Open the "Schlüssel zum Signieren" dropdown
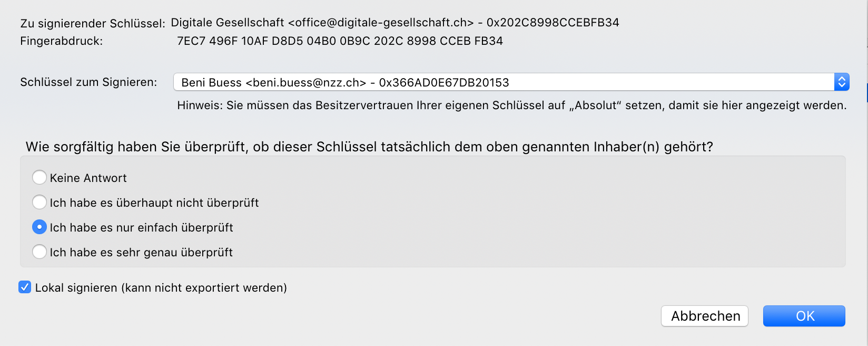868x346 pixels. [511, 82]
